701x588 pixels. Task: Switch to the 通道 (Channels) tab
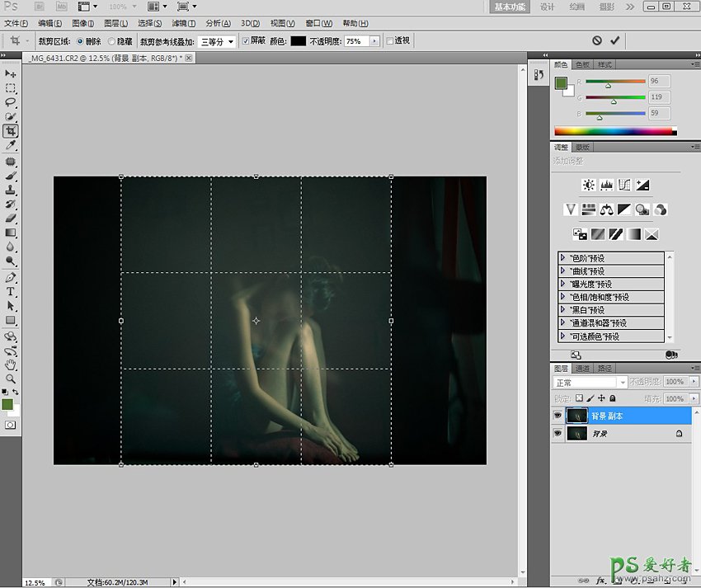click(x=582, y=369)
